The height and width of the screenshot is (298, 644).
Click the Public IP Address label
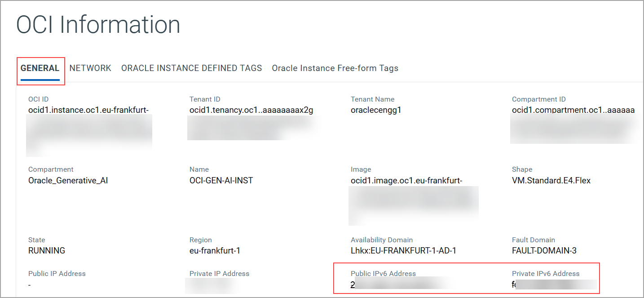(x=57, y=274)
